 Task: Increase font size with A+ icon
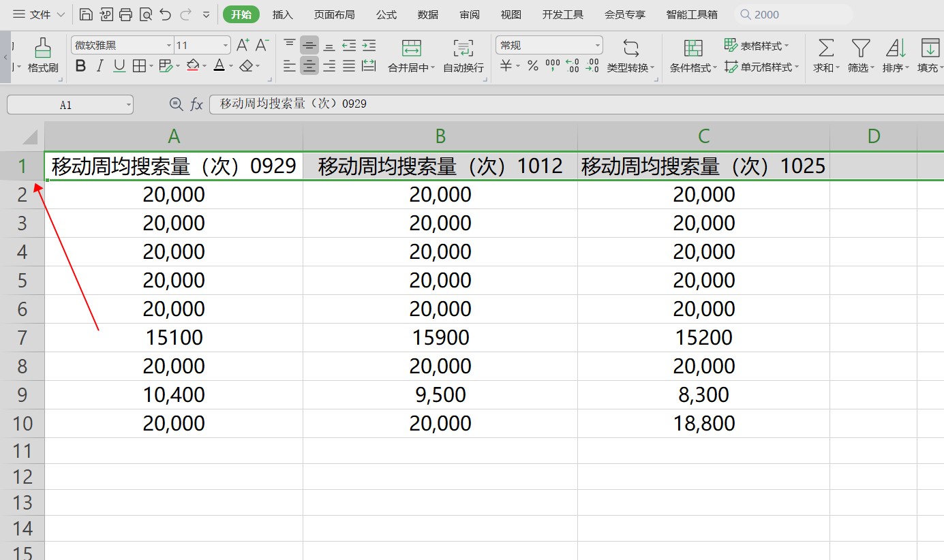(x=243, y=46)
